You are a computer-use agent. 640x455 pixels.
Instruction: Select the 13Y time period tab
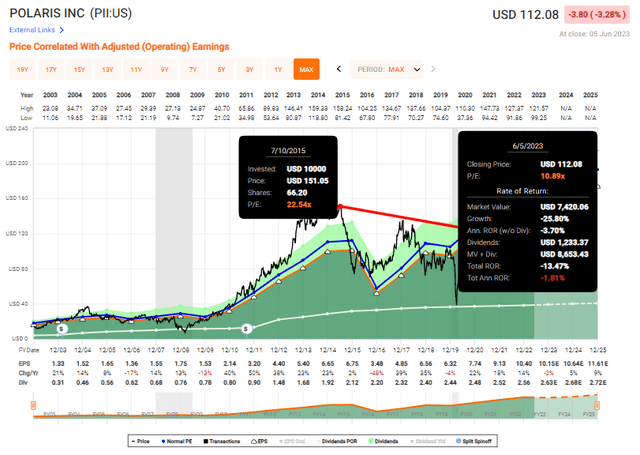(108, 69)
